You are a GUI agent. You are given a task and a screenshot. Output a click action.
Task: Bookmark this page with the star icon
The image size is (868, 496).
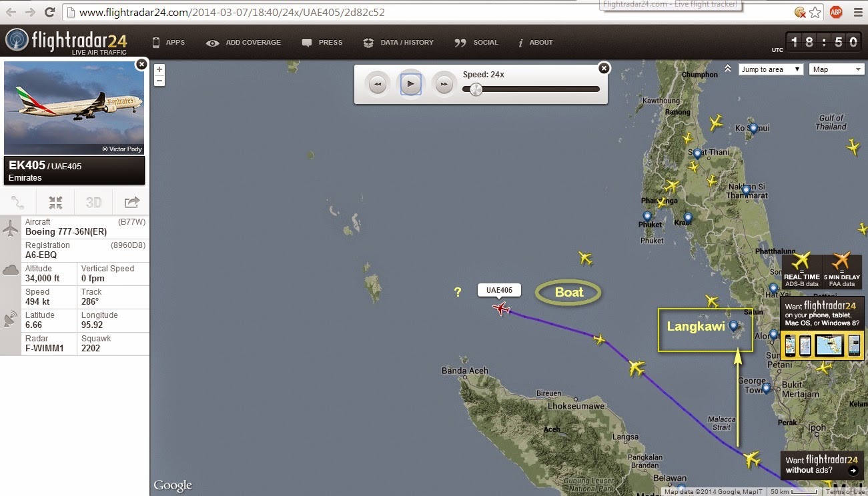[815, 12]
